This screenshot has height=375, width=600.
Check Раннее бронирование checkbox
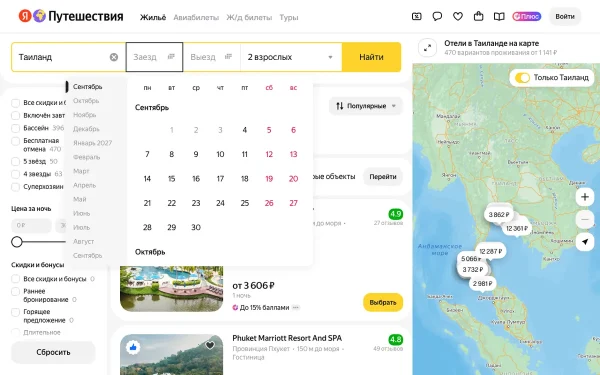tap(15, 292)
